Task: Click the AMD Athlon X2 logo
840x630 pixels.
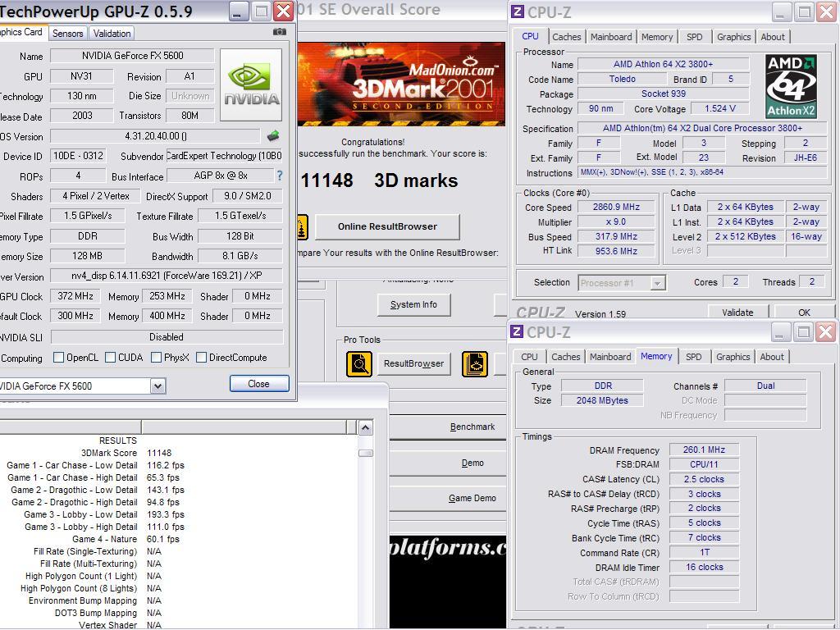Action: 791,85
